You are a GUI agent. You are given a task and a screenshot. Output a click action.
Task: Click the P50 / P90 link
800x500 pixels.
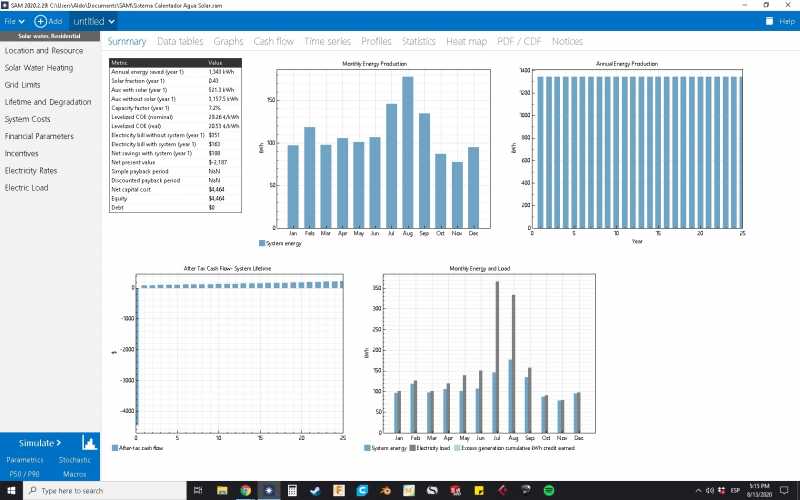coord(25,473)
